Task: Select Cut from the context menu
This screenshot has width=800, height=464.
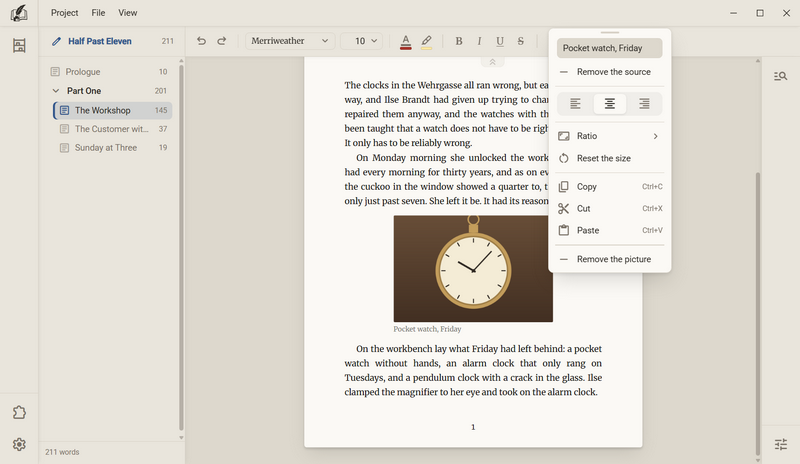Action: point(610,208)
